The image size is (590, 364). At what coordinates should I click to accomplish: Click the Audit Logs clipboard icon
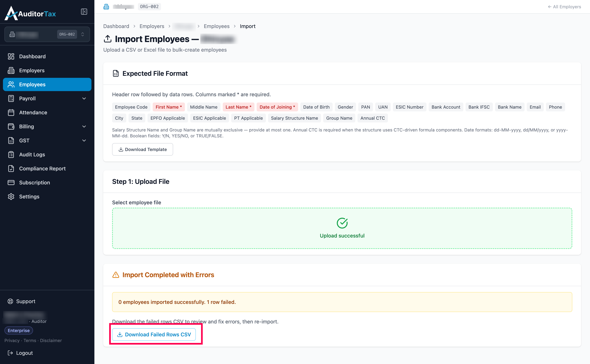11,155
